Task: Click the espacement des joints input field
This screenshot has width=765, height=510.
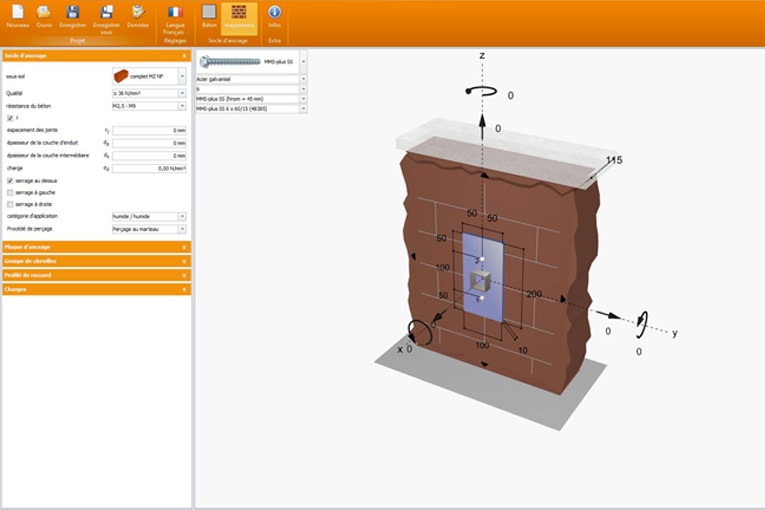Action: pyautogui.click(x=149, y=131)
